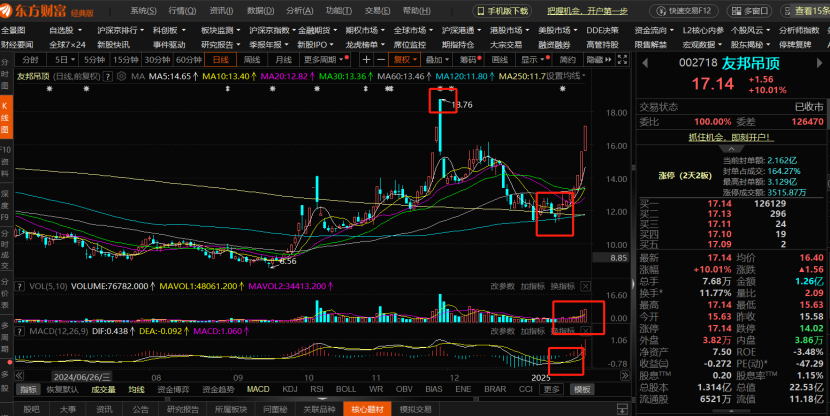The height and width of the screenshot is (416, 830).
Task: Click MACD indicator help question mark
Action: coord(20,331)
